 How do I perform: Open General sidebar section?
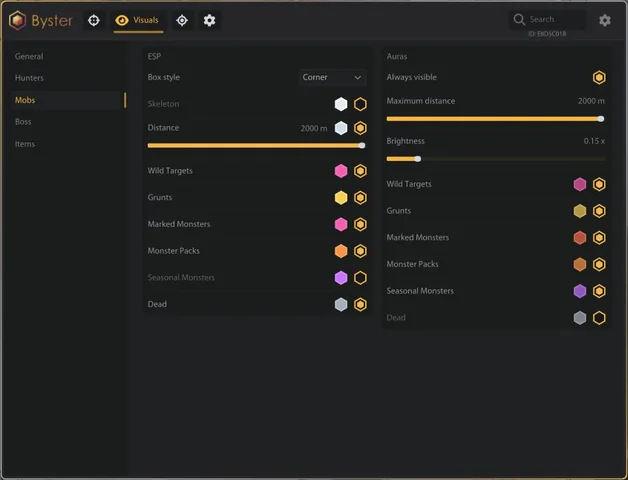[29, 56]
